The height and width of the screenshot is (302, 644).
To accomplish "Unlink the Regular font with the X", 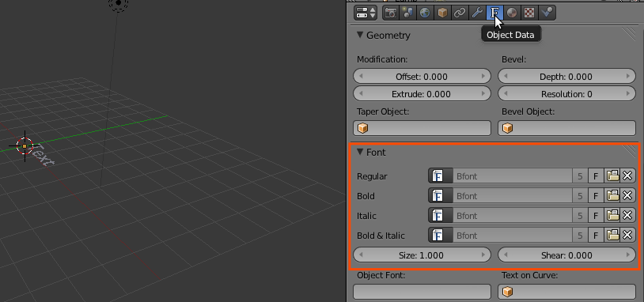I will (627, 176).
